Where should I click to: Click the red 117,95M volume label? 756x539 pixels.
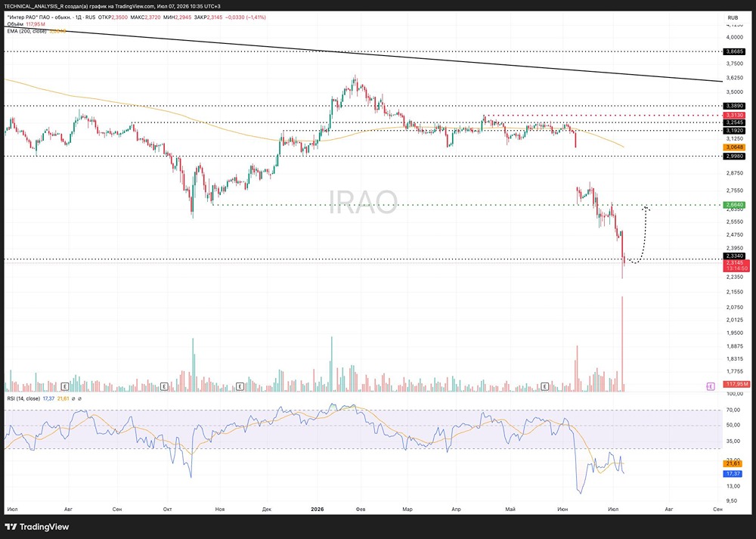[736, 384]
